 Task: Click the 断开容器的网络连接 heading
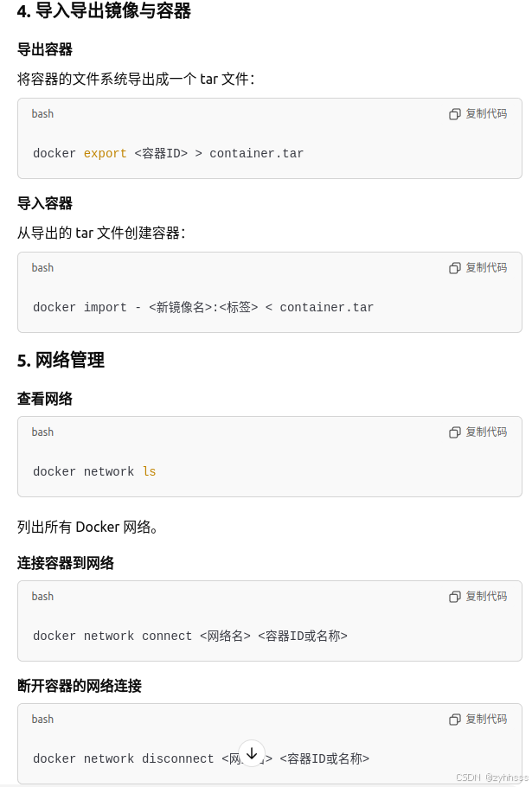click(x=80, y=686)
